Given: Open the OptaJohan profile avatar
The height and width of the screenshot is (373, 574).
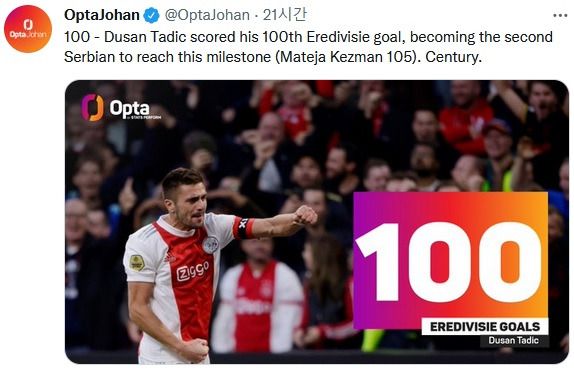Looking at the screenshot, I should [28, 29].
